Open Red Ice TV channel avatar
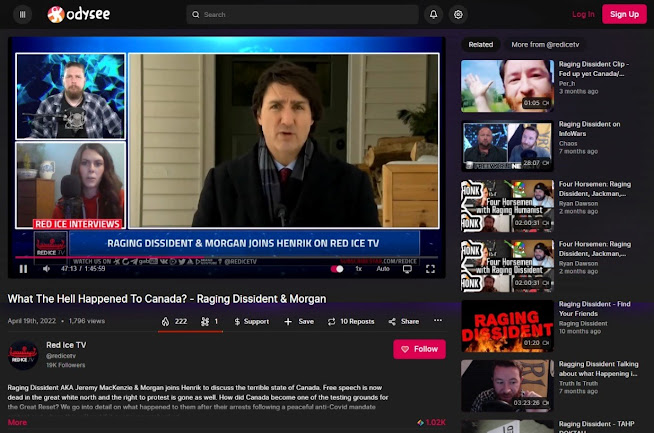The image size is (654, 433). pos(23,355)
